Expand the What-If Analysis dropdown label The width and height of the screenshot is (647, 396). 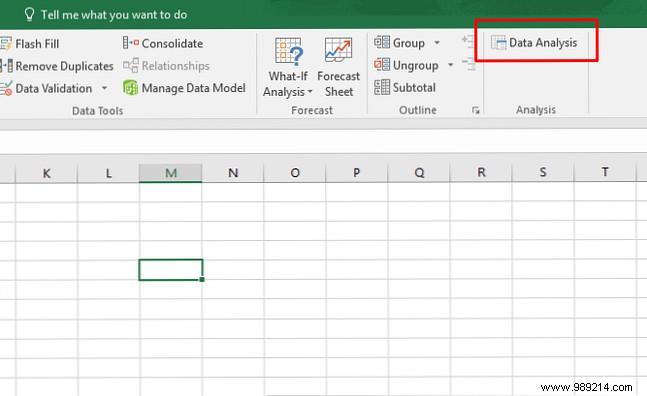[x=288, y=84]
